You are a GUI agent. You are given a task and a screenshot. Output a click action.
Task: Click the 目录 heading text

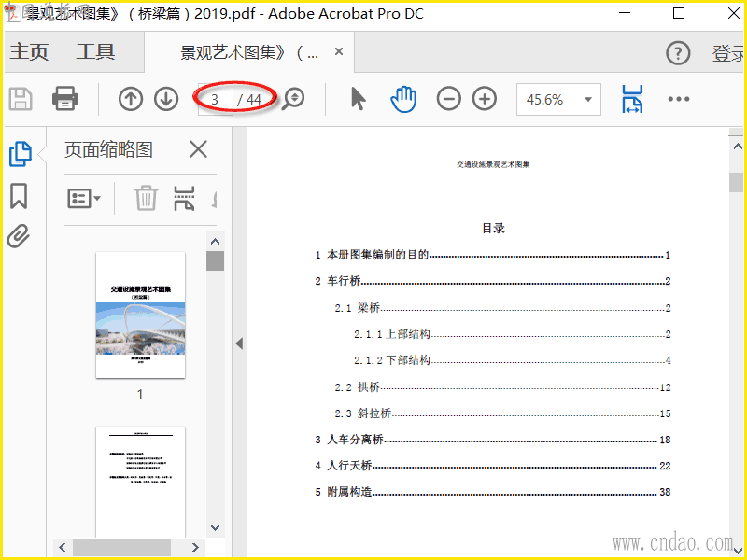click(x=494, y=229)
